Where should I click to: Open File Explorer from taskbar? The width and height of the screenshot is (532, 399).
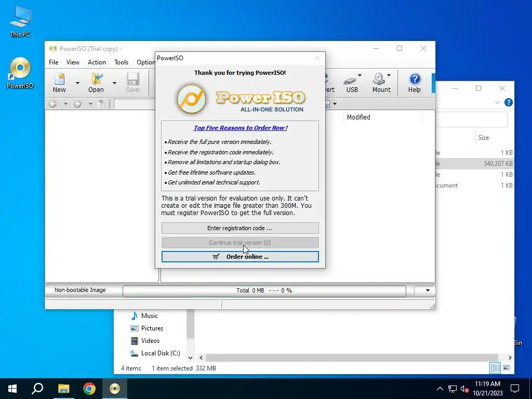click(x=63, y=389)
